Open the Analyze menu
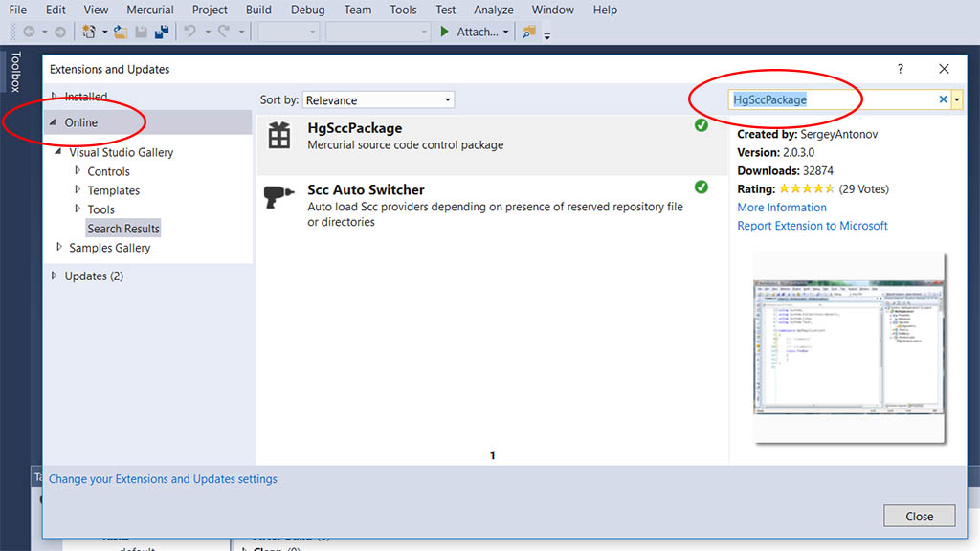 [x=493, y=10]
